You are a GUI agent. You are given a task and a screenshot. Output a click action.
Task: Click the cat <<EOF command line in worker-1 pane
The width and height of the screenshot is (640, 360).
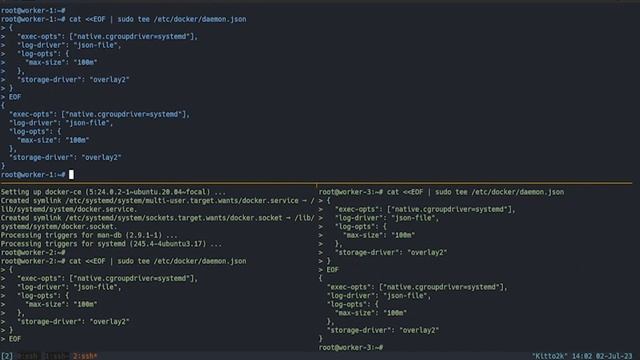tap(124, 19)
